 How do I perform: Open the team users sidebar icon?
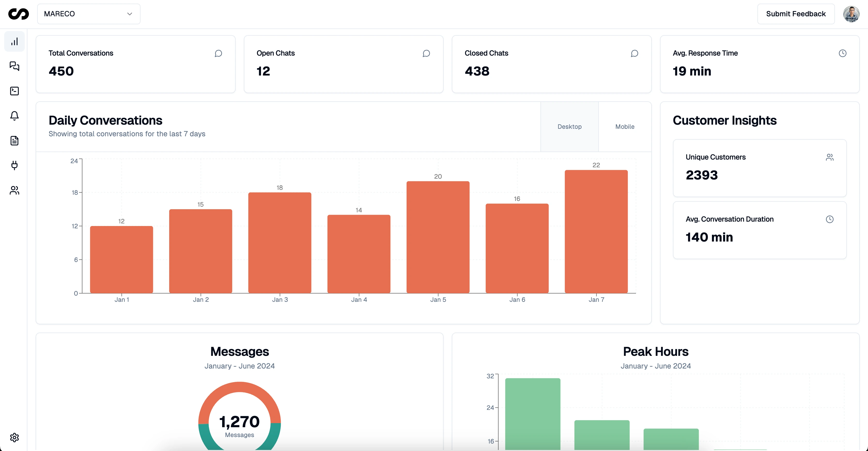click(14, 190)
